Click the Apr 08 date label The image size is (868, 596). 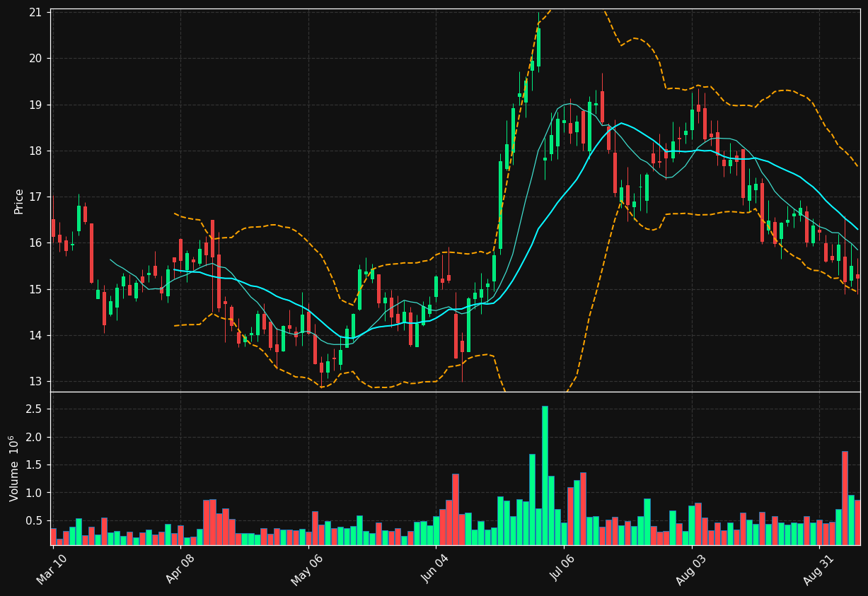179,569
